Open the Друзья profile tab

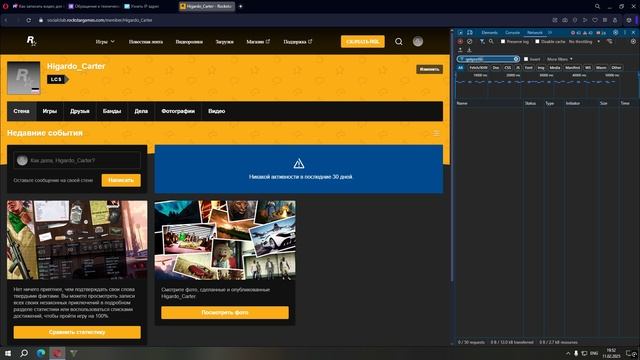pyautogui.click(x=80, y=111)
